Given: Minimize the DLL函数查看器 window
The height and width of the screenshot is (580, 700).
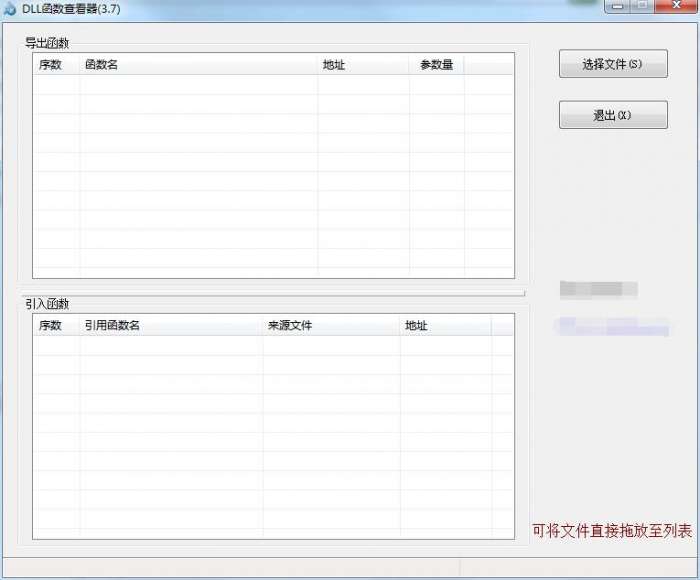Looking at the screenshot, I should pyautogui.click(x=618, y=6).
